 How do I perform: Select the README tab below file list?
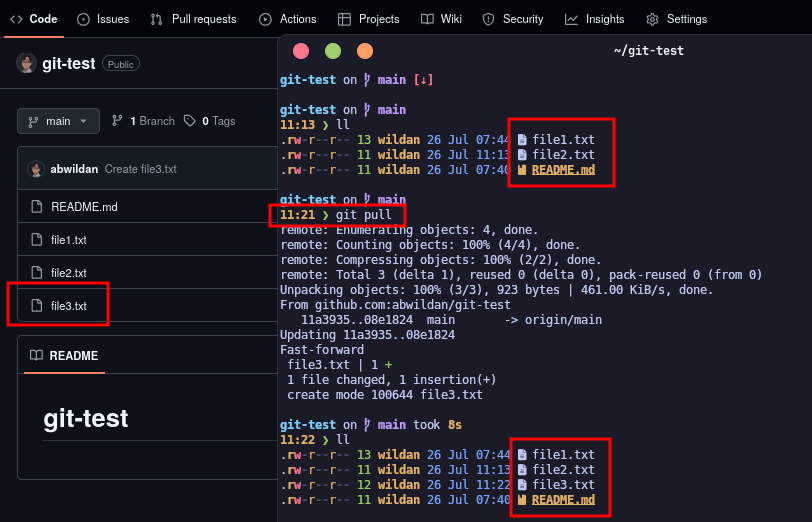[64, 356]
